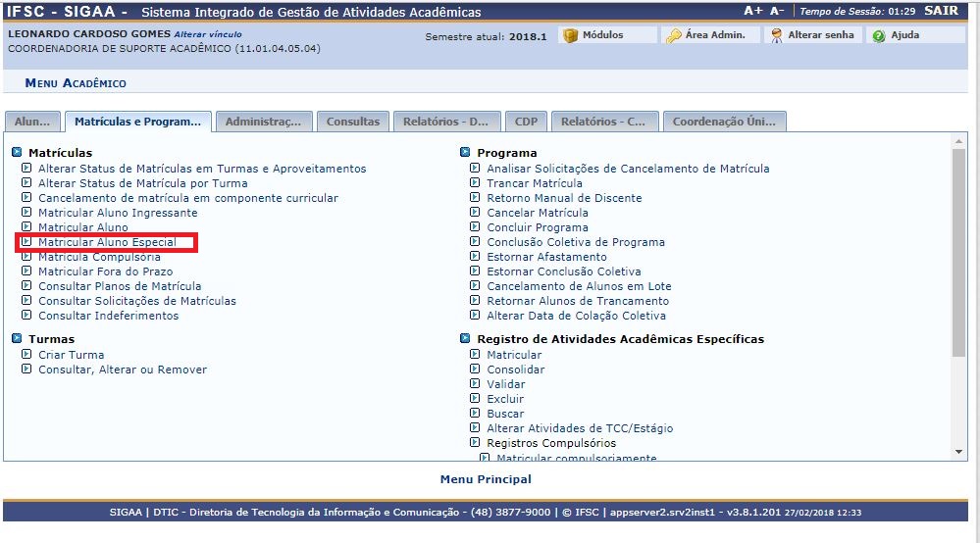Image resolution: width=980 pixels, height=543 pixels.
Task: Open Matricular Aluno Especial link
Action: (x=107, y=242)
